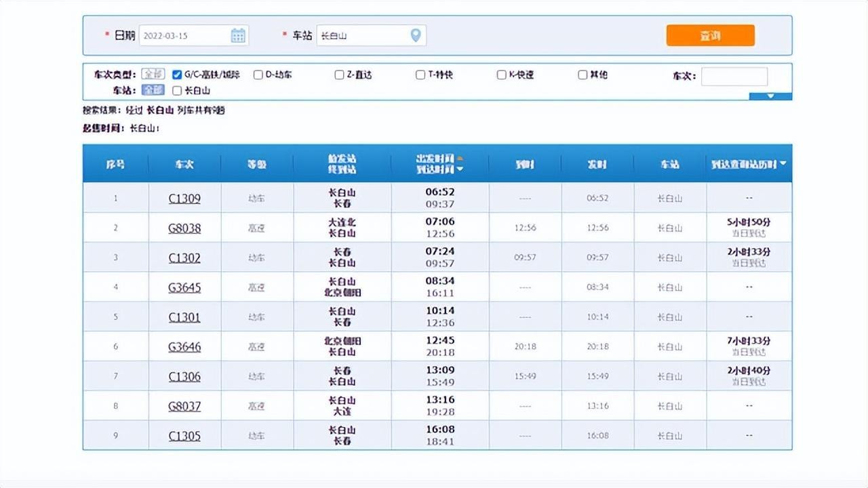Click the location pin icon in station field
868x488 pixels.
[416, 35]
